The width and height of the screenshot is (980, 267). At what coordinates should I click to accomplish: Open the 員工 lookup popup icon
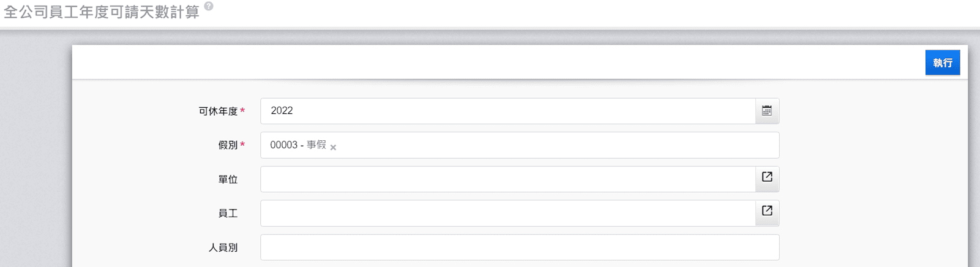pos(766,211)
